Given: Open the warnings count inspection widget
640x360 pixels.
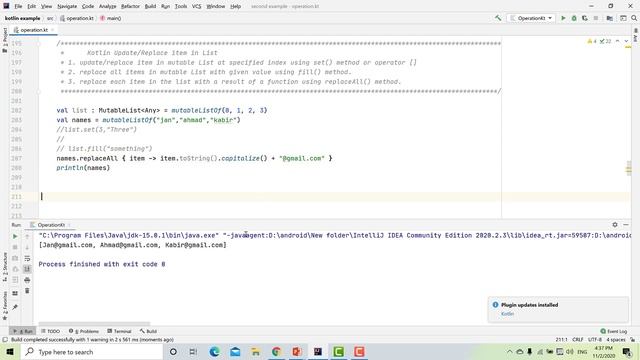Looking at the screenshot, I should tap(599, 41).
